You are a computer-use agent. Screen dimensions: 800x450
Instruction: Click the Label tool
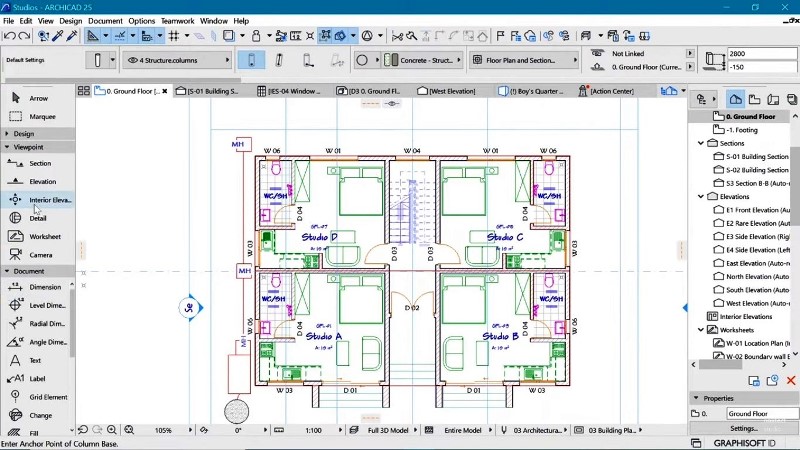[37, 379]
